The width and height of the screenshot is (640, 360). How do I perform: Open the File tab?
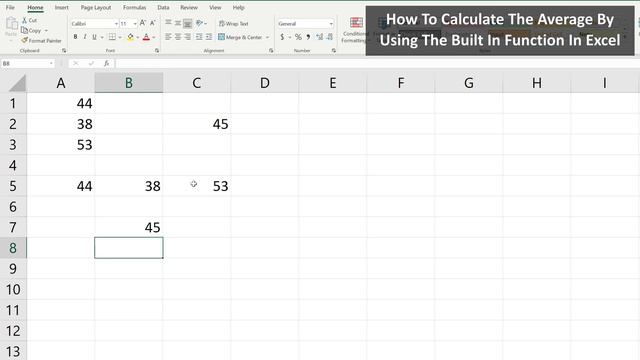click(x=10, y=7)
